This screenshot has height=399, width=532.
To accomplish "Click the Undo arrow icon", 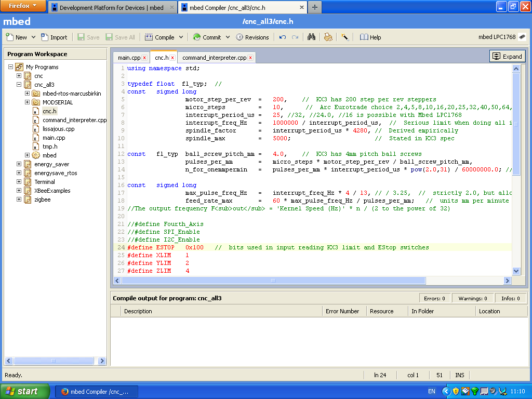I will [x=282, y=37].
